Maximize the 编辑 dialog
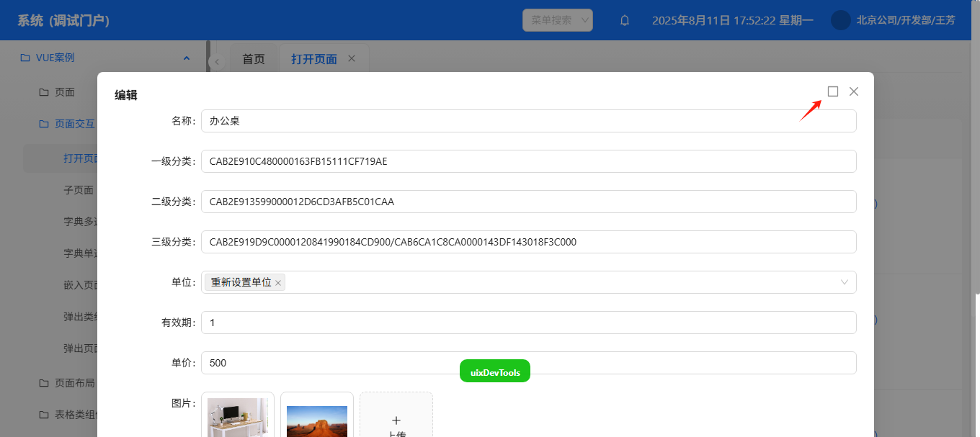The width and height of the screenshot is (980, 437). (833, 91)
